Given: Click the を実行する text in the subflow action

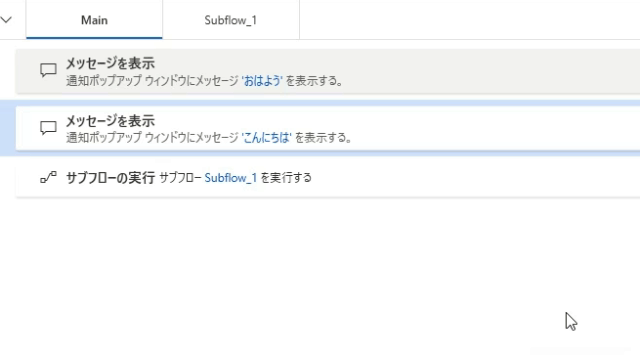Looking at the screenshot, I should click(x=286, y=178).
